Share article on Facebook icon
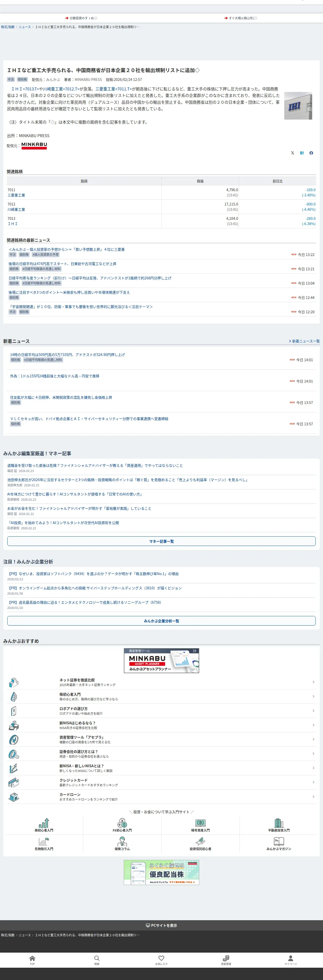This screenshot has height=980, width=323. [311, 153]
